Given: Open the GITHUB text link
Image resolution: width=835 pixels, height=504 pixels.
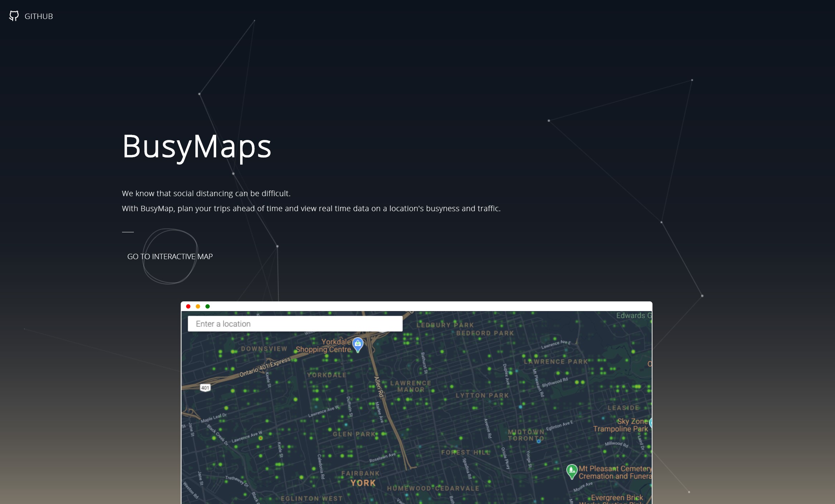Looking at the screenshot, I should (x=39, y=16).
